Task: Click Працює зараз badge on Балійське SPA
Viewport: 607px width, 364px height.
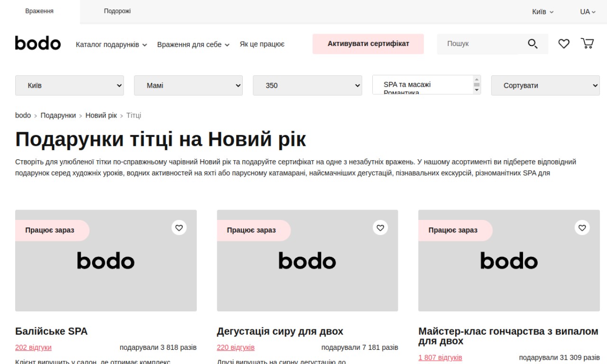Action: tap(52, 230)
